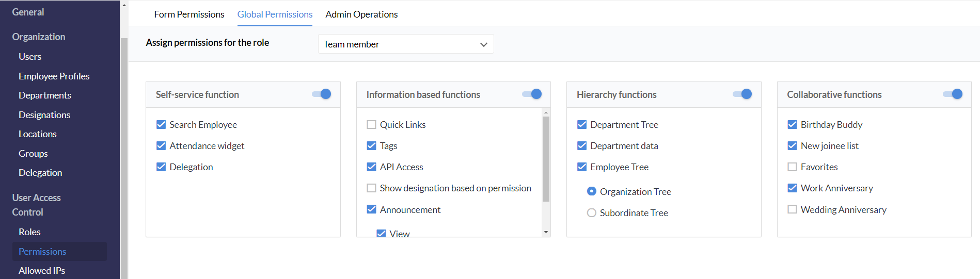Toggle the Self-service function switch

click(x=322, y=94)
